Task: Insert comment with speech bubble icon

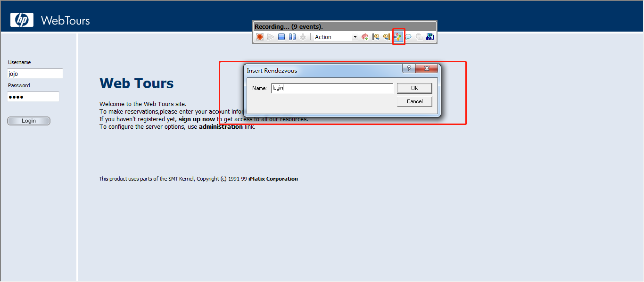Action: pyautogui.click(x=408, y=37)
